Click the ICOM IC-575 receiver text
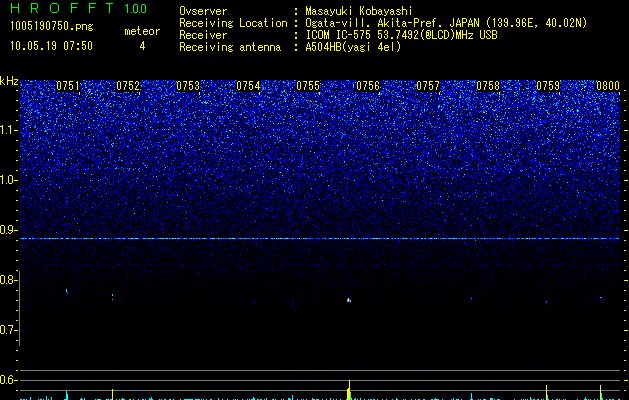Viewport: 629px width, 400px height. (401, 35)
